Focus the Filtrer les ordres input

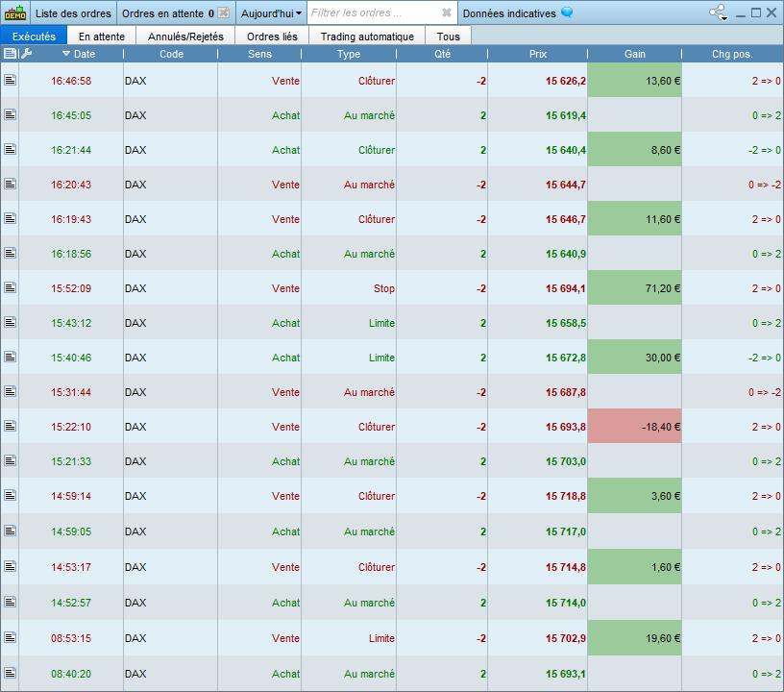coord(375,13)
